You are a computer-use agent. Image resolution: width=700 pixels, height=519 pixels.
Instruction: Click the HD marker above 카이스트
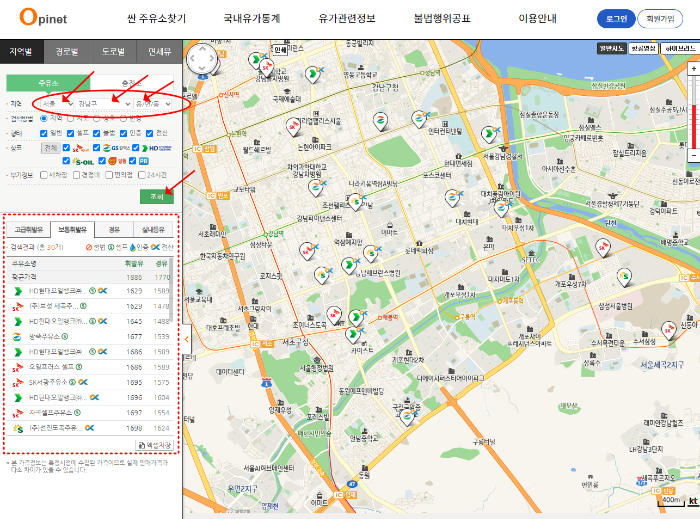tap(353, 334)
